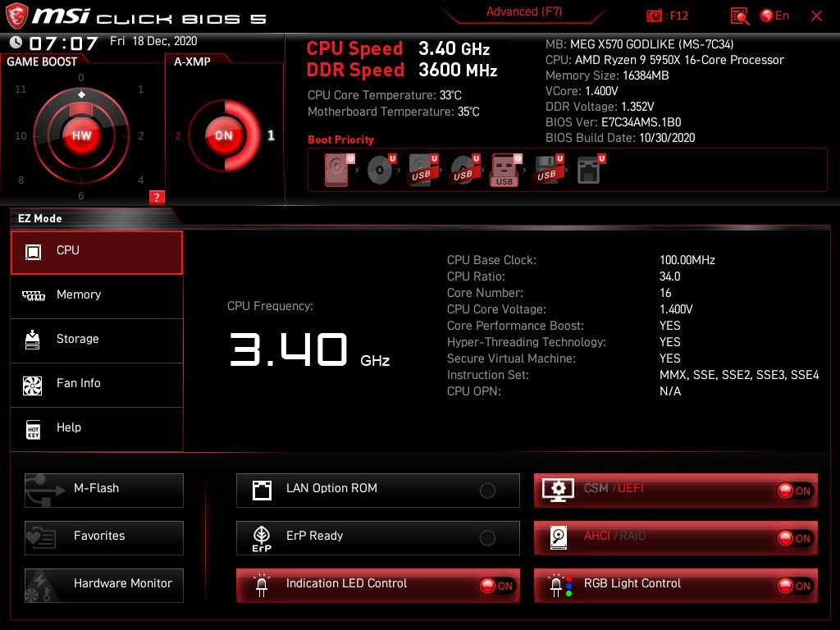Screen dimensions: 840x630
Task: Click the Memory RAM stick icon
Action: coord(33,295)
